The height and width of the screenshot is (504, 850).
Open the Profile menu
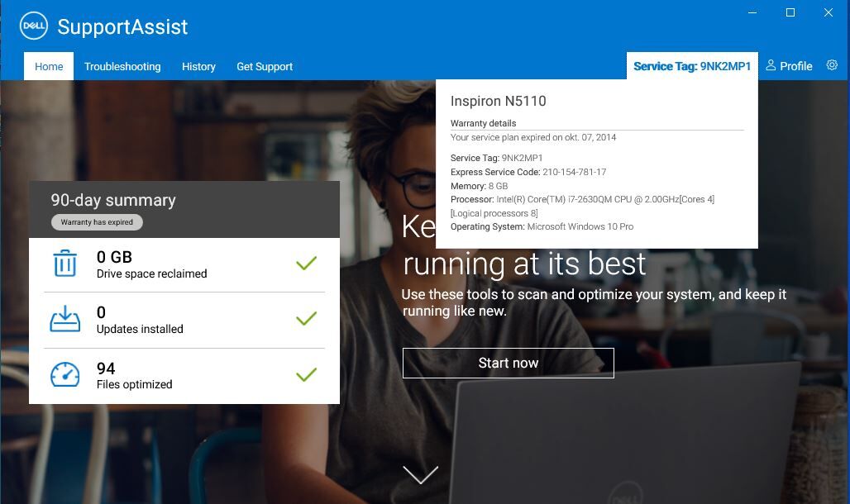click(x=789, y=66)
